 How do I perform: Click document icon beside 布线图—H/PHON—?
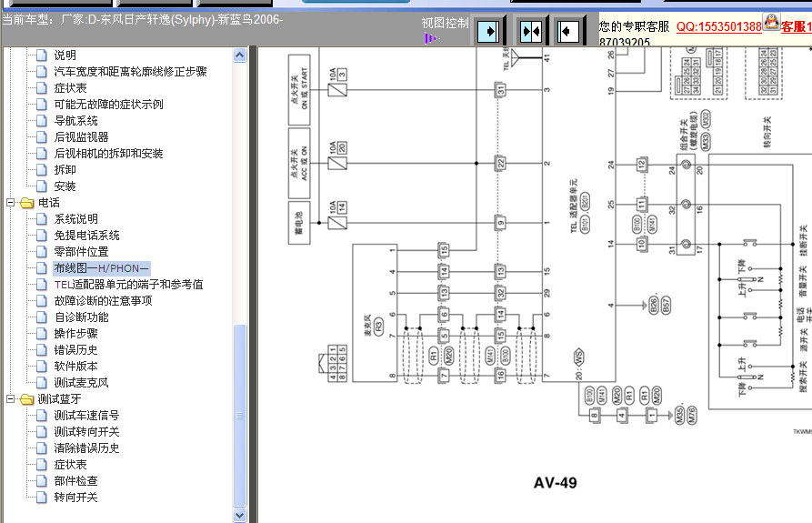pyautogui.click(x=42, y=268)
